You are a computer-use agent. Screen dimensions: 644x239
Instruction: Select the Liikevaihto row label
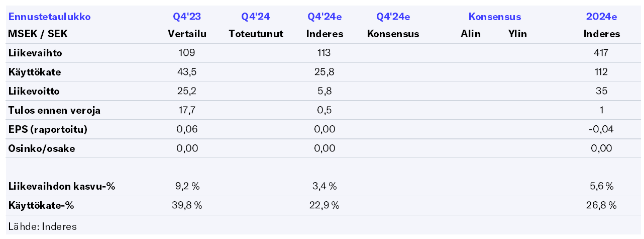(35, 53)
